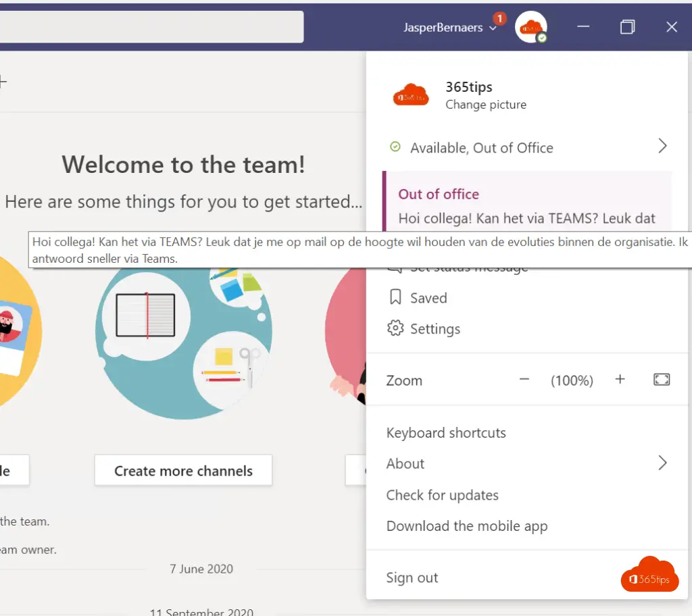This screenshot has width=692, height=616.
Task: Open the JasperBernaers organization dropdown
Action: [449, 28]
